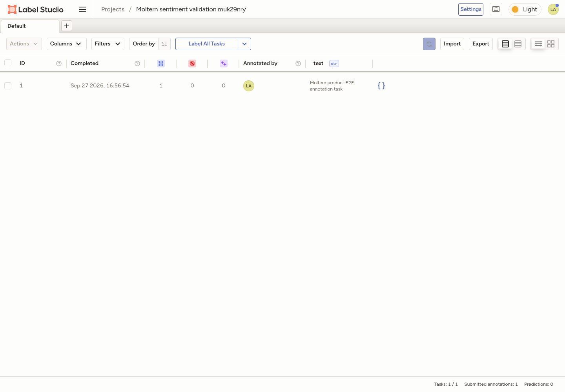565x392 pixels.
Task: Click help icon beside Completed column
Action: click(137, 64)
